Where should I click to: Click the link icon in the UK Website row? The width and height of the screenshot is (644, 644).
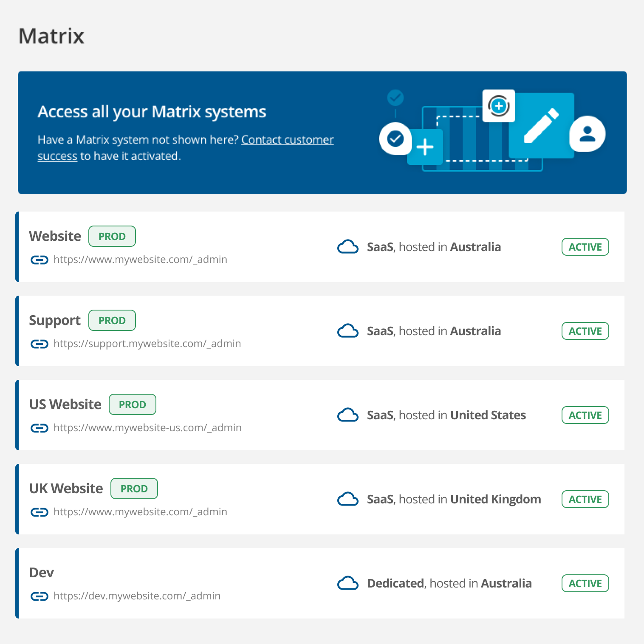(x=40, y=512)
